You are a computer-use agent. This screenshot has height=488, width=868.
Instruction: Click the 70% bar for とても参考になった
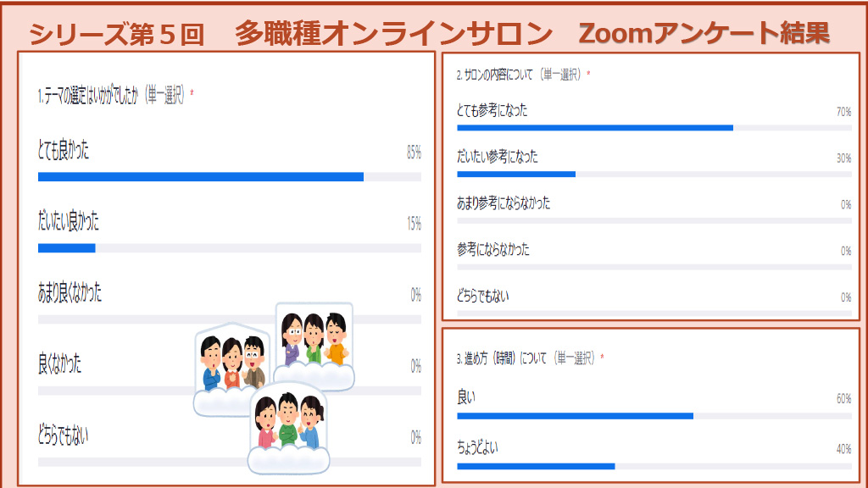tap(595, 127)
